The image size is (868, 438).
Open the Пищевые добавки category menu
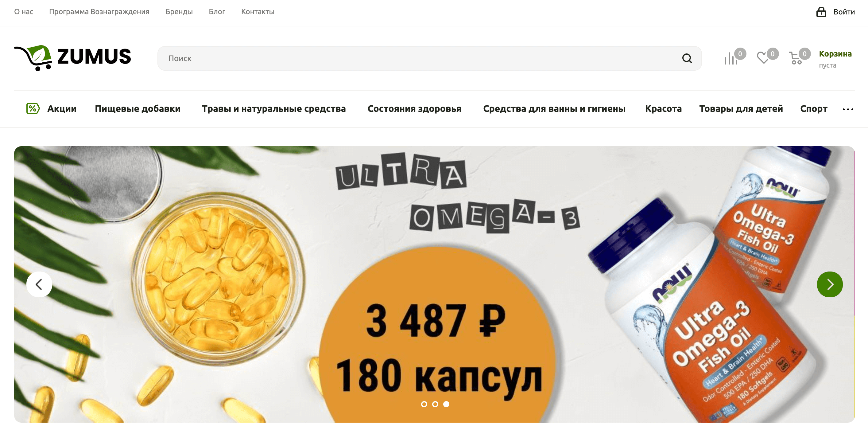click(138, 108)
